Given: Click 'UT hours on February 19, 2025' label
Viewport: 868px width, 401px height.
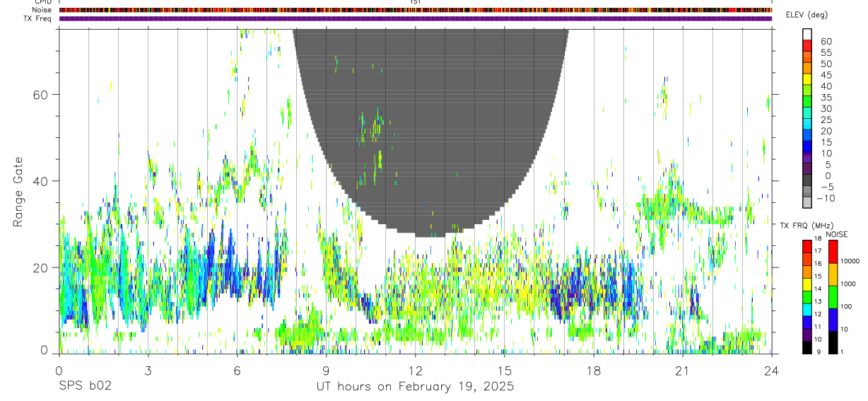Looking at the screenshot, I should point(415,388).
